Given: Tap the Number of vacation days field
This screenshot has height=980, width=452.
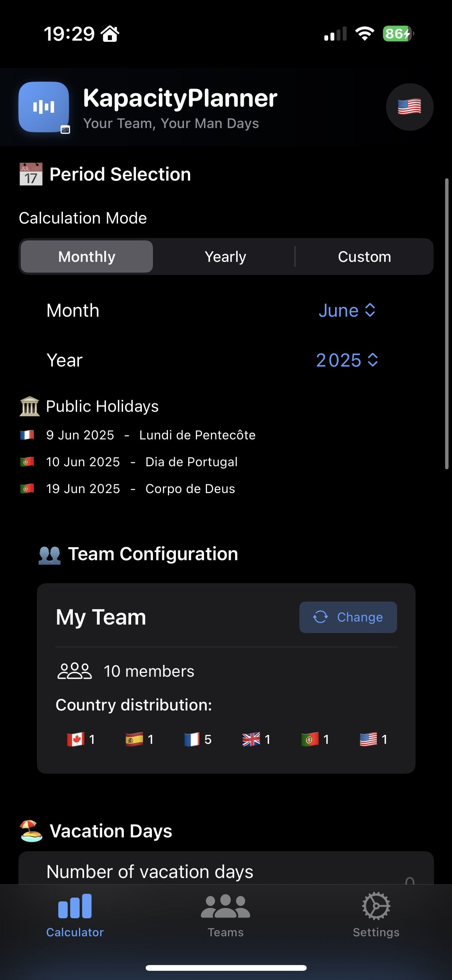Looking at the screenshot, I should [226, 872].
